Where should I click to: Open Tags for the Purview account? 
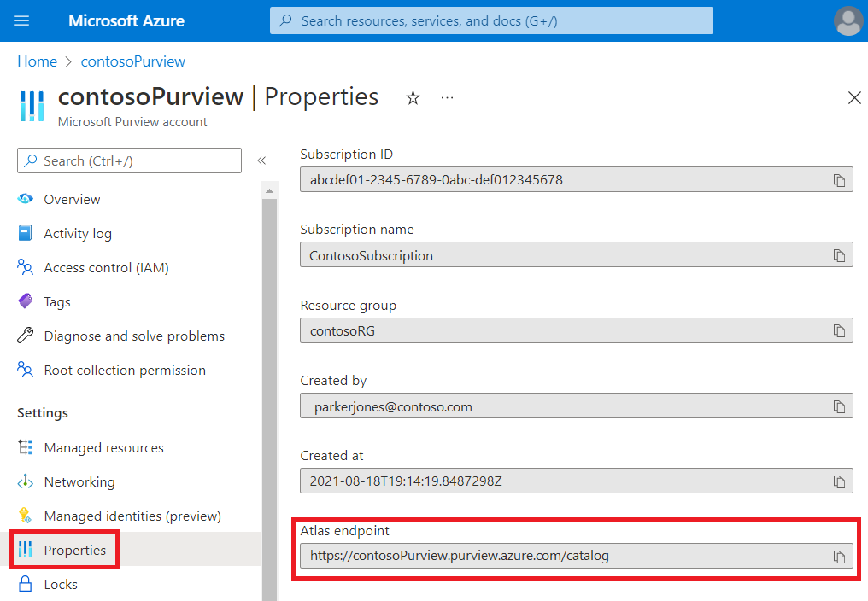click(56, 301)
